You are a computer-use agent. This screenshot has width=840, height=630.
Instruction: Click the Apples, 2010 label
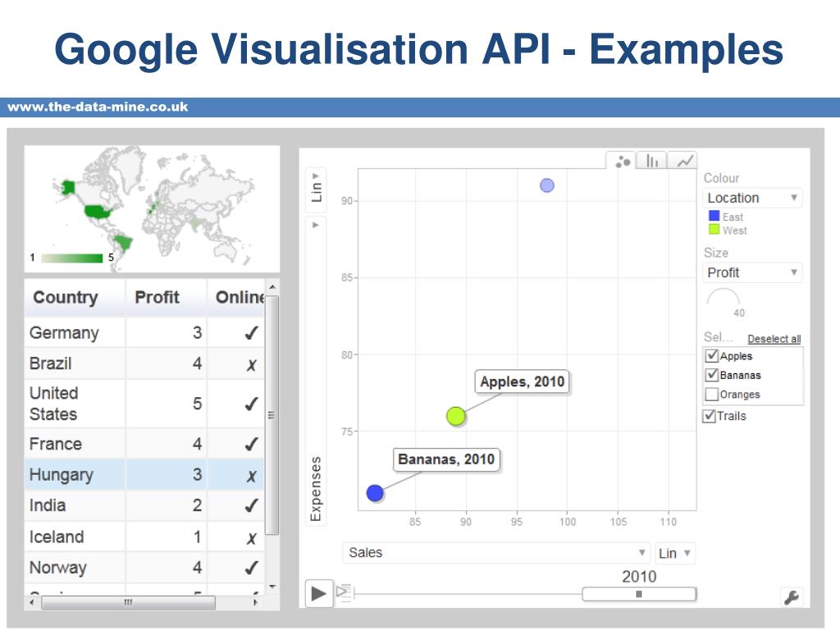(x=523, y=381)
